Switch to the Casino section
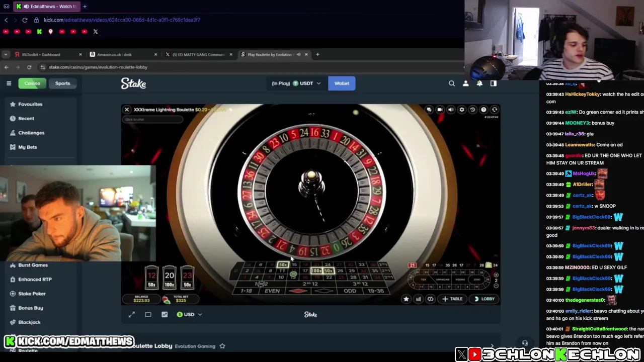 (x=32, y=83)
